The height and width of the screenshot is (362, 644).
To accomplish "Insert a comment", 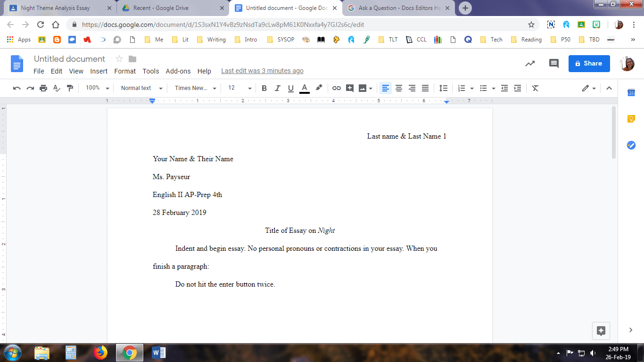I will point(349,88).
